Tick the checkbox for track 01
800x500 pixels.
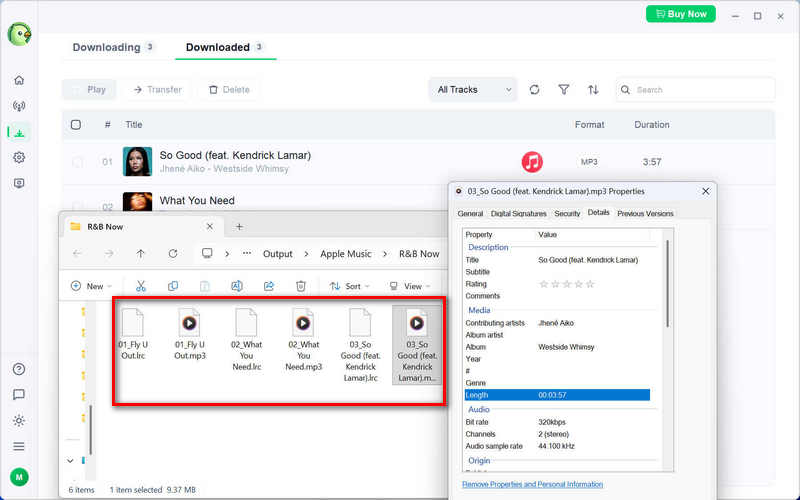coord(77,162)
